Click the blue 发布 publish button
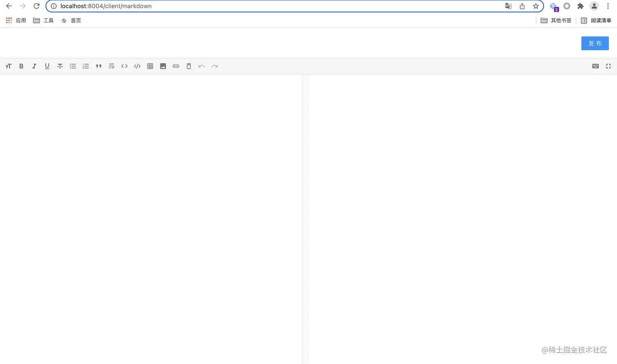Viewport: 617px width, 364px height. tap(595, 43)
